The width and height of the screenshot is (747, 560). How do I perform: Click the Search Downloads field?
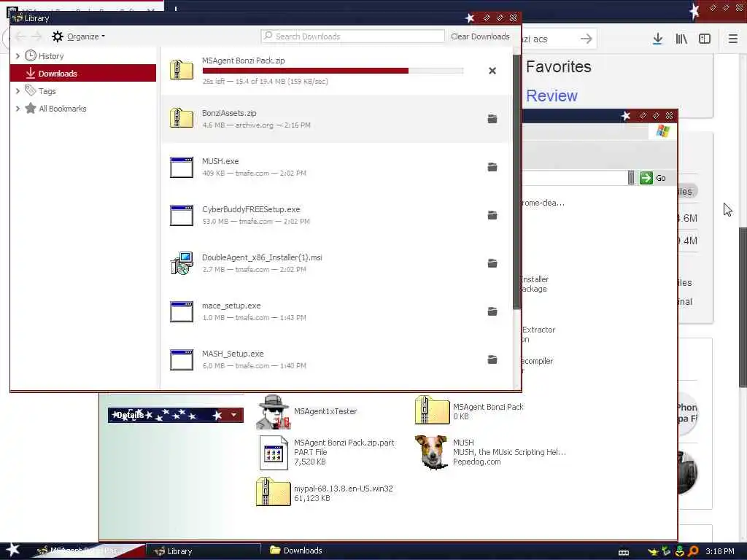352,36
